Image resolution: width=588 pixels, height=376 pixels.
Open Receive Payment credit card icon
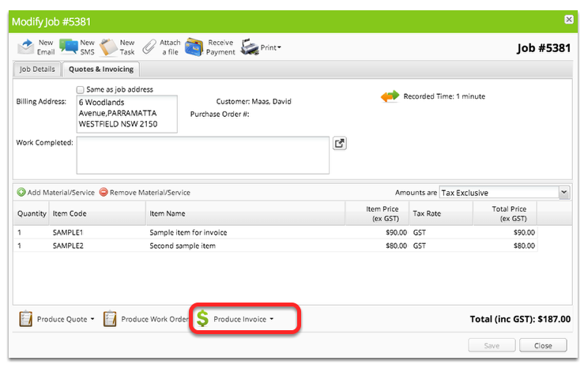(x=194, y=47)
